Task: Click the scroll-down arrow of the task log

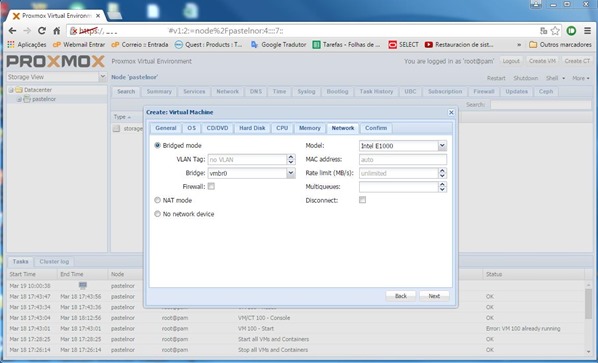Action: click(588, 352)
